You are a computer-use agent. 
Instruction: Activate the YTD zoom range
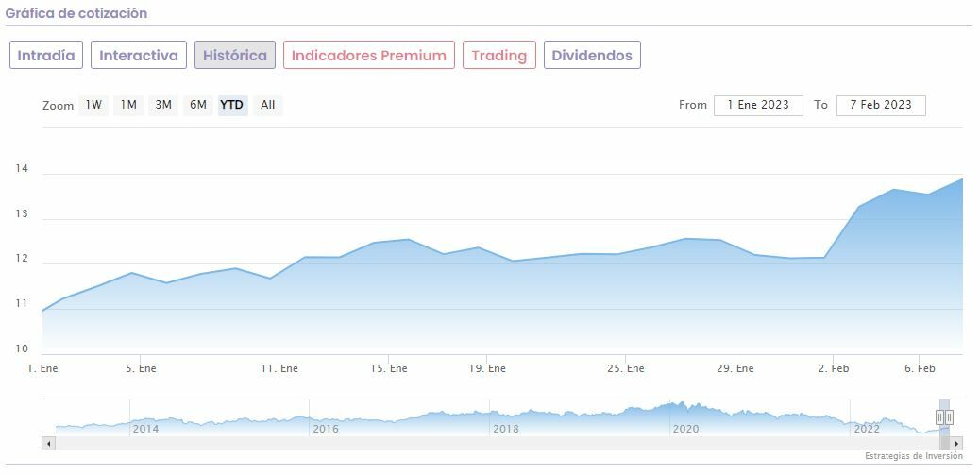click(x=231, y=105)
